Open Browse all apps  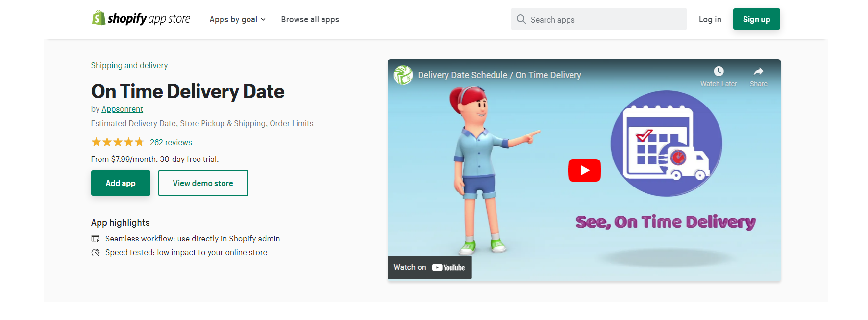[x=310, y=19]
